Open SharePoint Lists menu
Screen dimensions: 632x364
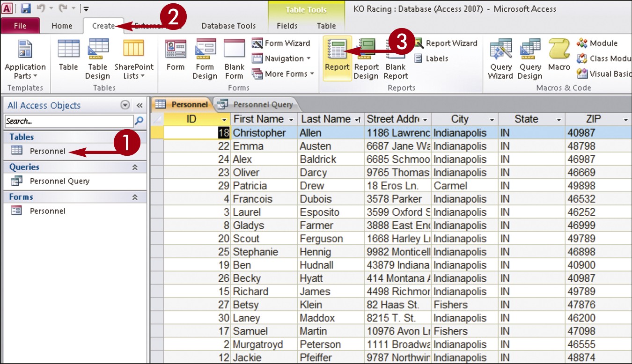[x=134, y=59]
